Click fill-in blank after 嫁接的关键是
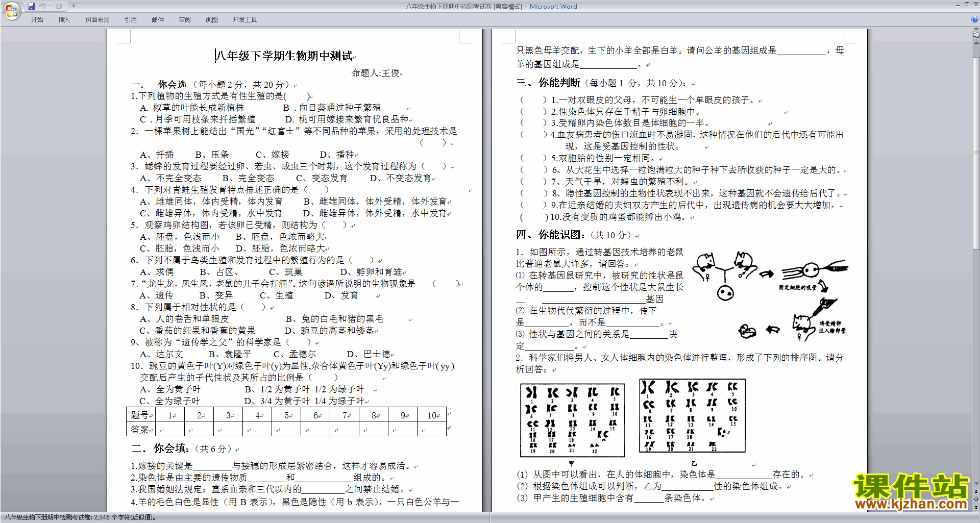This screenshot has width=980, height=523. (x=212, y=466)
